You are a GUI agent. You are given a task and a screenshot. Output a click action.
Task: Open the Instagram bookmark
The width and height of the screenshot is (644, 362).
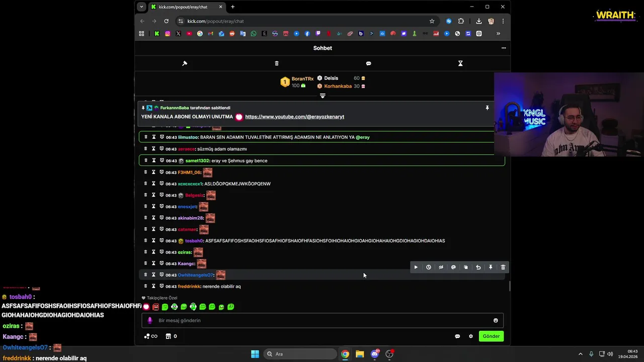tap(168, 34)
